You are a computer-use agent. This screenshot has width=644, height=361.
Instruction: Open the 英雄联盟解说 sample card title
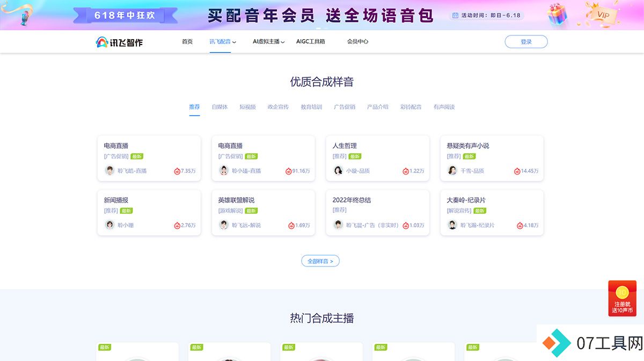(237, 200)
